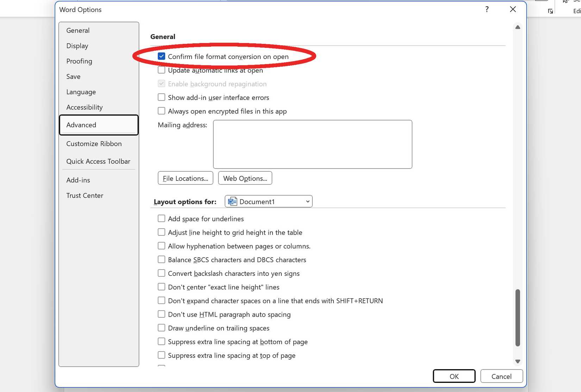Open the File Locations dialog
This screenshot has height=392, width=581.
(x=185, y=178)
